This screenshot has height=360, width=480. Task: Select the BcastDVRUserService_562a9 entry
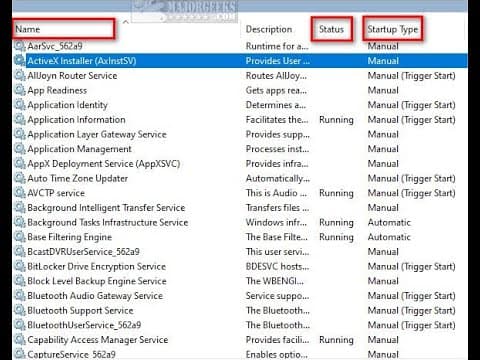click(x=83, y=252)
